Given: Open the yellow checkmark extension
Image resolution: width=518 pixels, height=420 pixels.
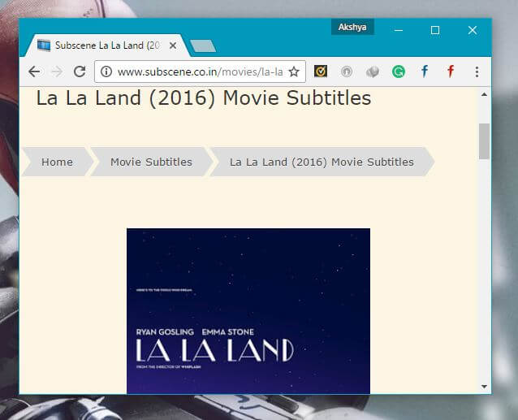Looking at the screenshot, I should (x=321, y=71).
